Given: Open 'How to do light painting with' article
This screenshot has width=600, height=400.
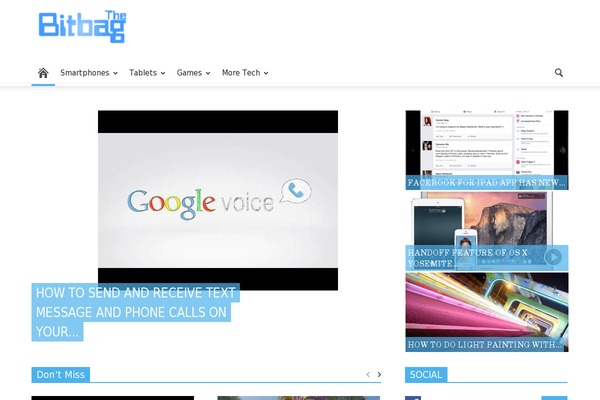Looking at the screenshot, I should 484,344.
